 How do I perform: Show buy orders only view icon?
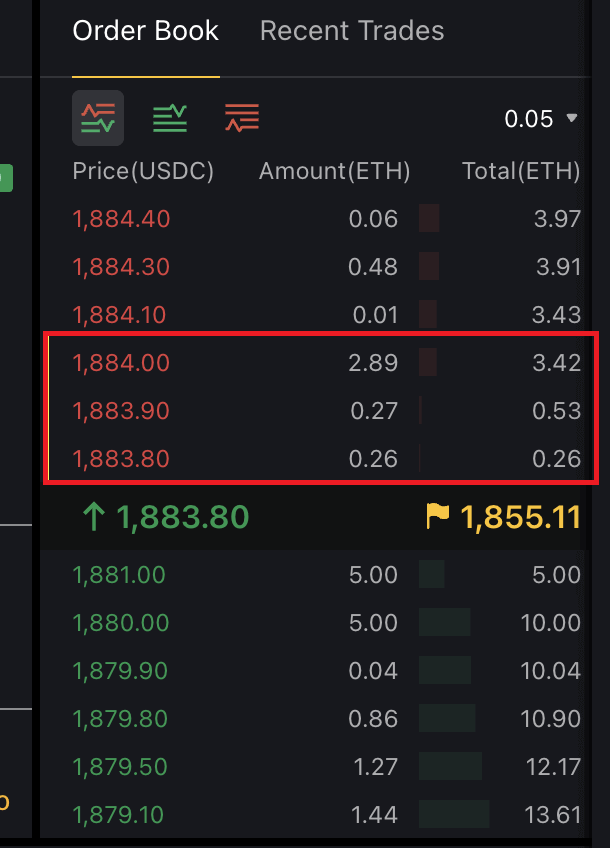click(x=170, y=118)
